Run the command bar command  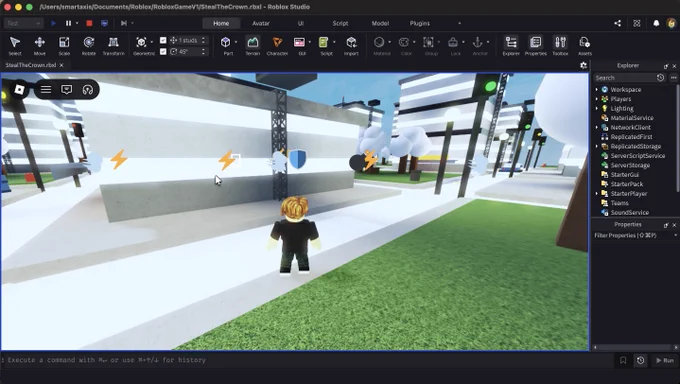point(665,360)
